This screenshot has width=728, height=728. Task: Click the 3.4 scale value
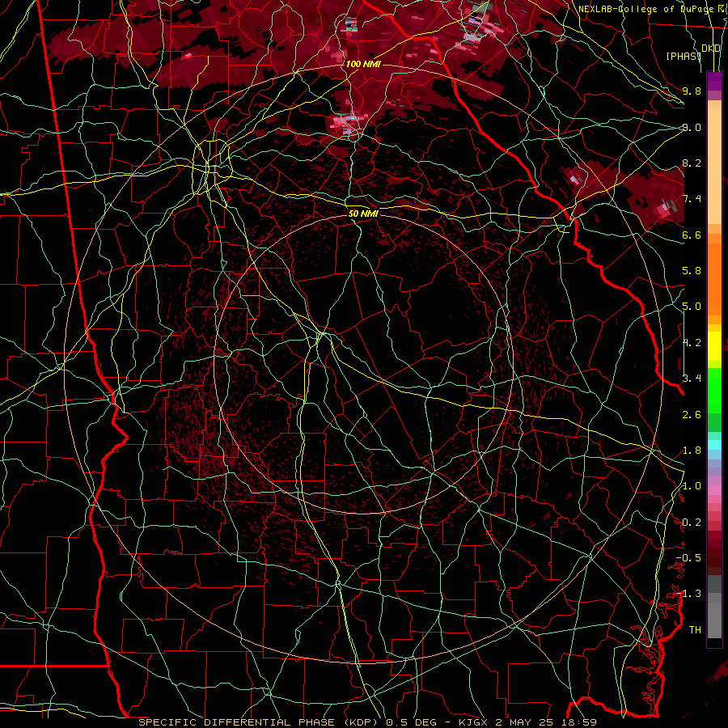point(692,379)
